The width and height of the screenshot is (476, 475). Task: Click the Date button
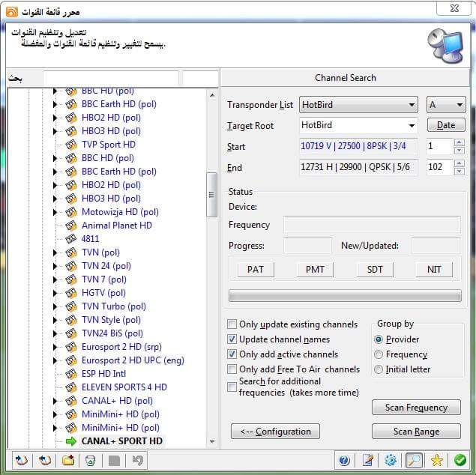(x=446, y=125)
